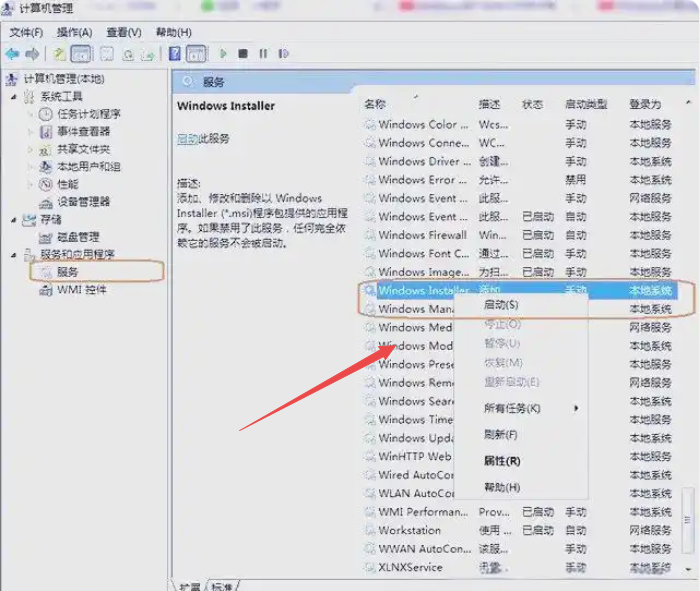
Task: Select the WMI Performan... service row
Action: [519, 512]
